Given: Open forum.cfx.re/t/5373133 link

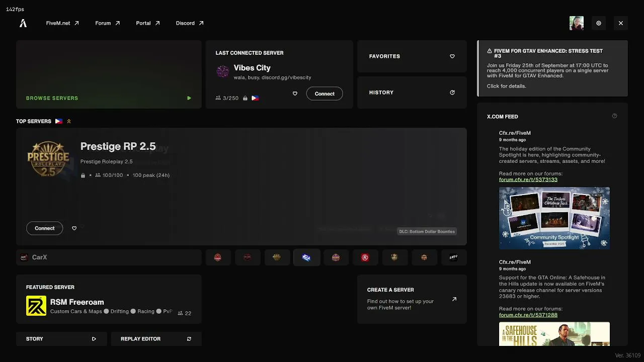Looking at the screenshot, I should pyautogui.click(x=528, y=179).
